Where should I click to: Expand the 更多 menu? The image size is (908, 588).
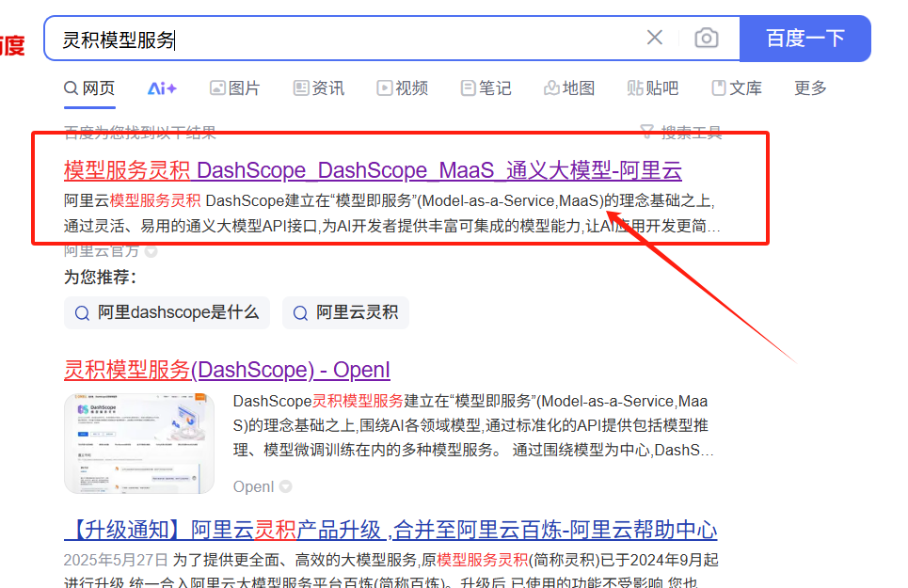point(810,88)
